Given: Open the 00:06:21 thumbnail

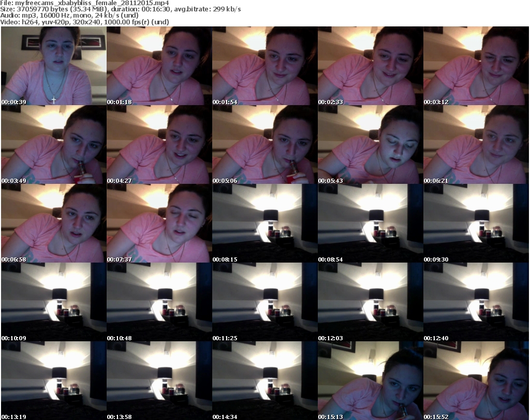Looking at the screenshot, I should [x=476, y=144].
